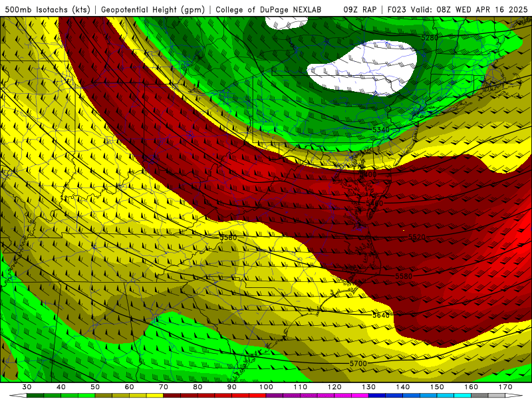
Task: Click the 60 value on the color scale
Action: 129,387
